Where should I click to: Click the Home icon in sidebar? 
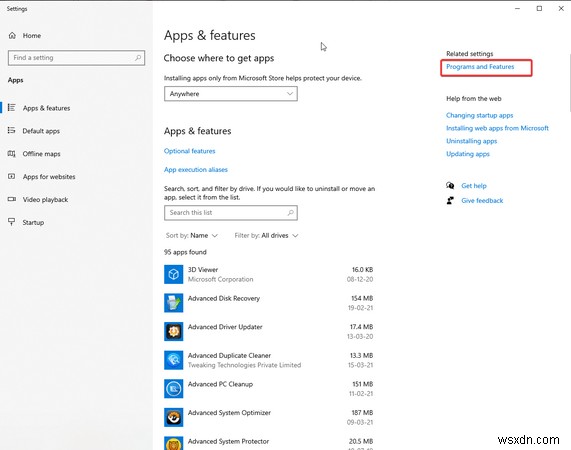point(12,35)
